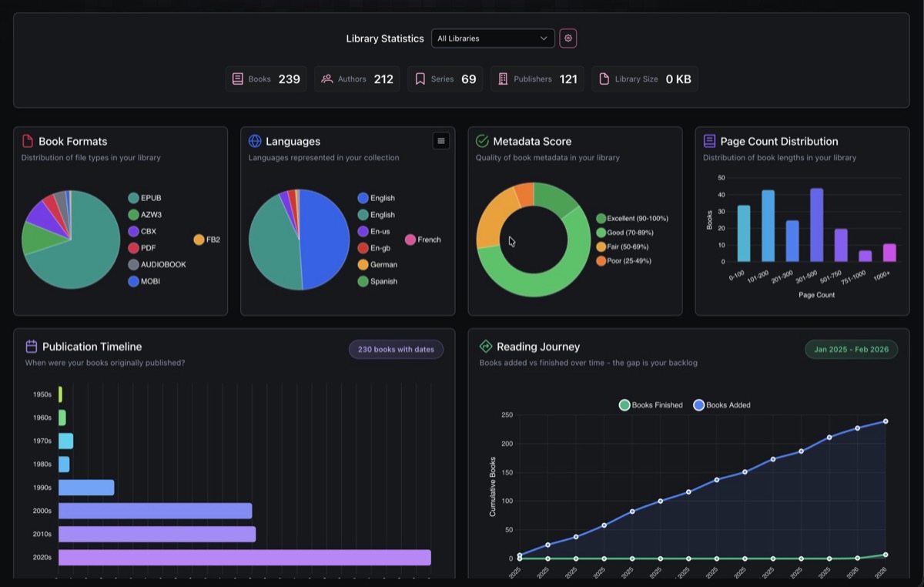
Task: Click the Authors 212 stat chip
Action: point(357,79)
